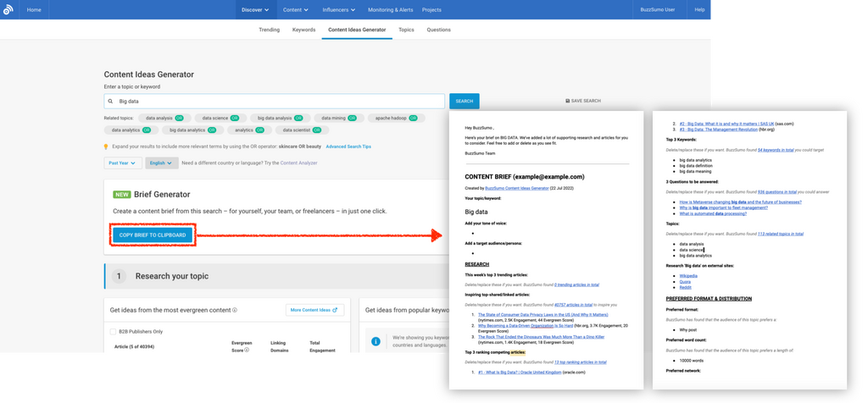
Task: Expand the Discover menu
Action: [254, 10]
